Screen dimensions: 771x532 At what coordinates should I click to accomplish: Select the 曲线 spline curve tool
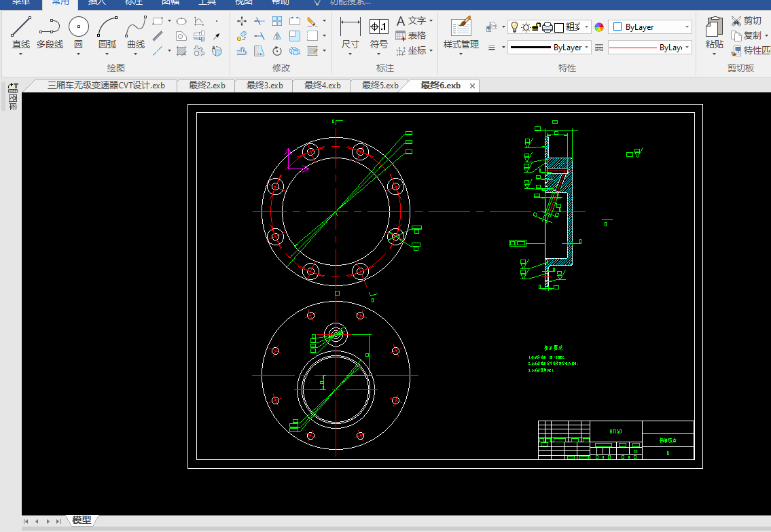[x=136, y=31]
